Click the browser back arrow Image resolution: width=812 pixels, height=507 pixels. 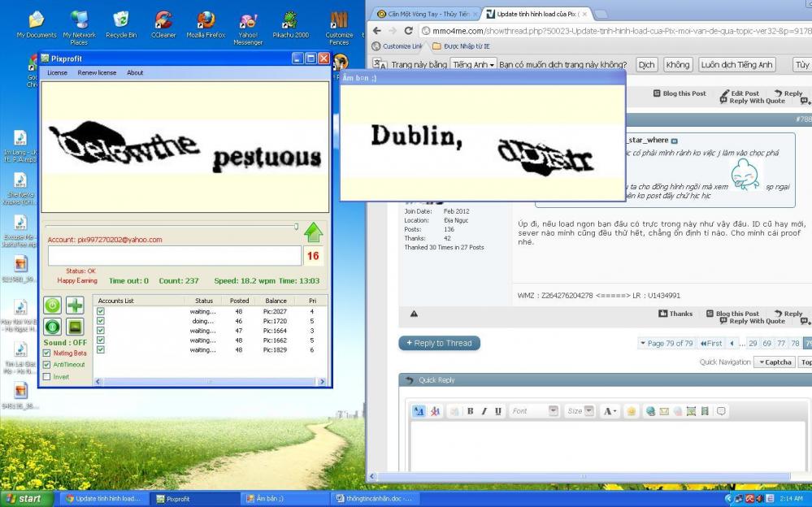pos(377,31)
